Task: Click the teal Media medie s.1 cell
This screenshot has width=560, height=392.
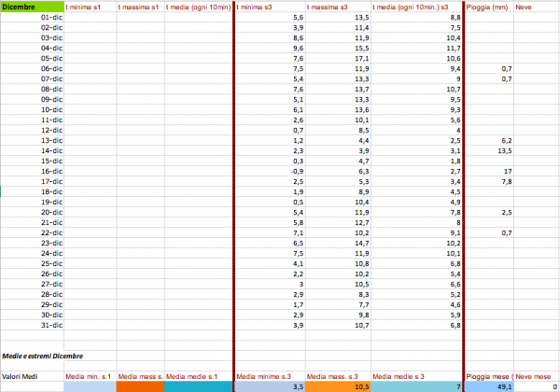Action: click(198, 386)
